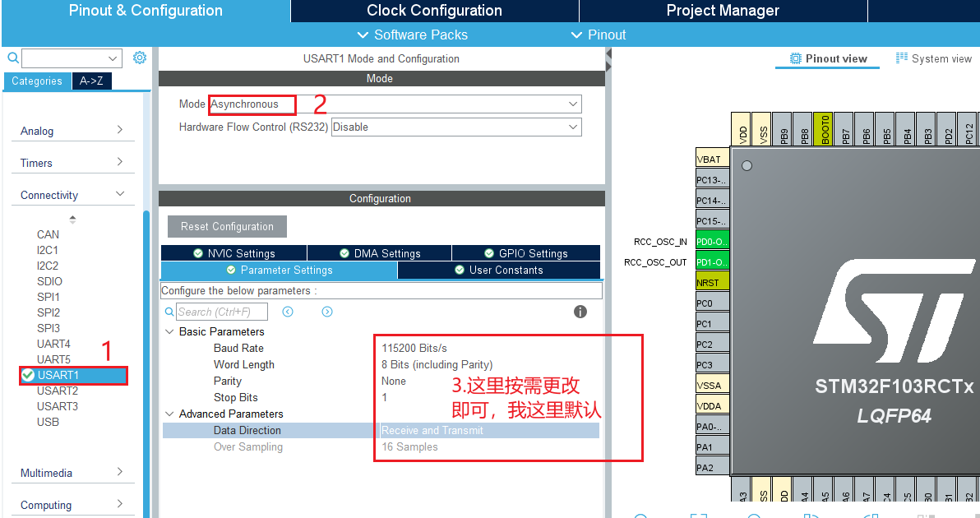Collapse the Basic Parameters group
980x518 pixels.
169,332
